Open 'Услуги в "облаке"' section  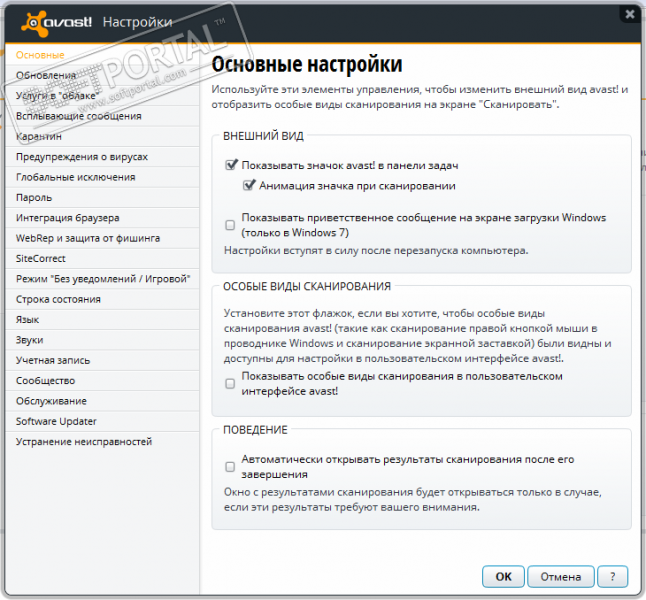[102, 96]
